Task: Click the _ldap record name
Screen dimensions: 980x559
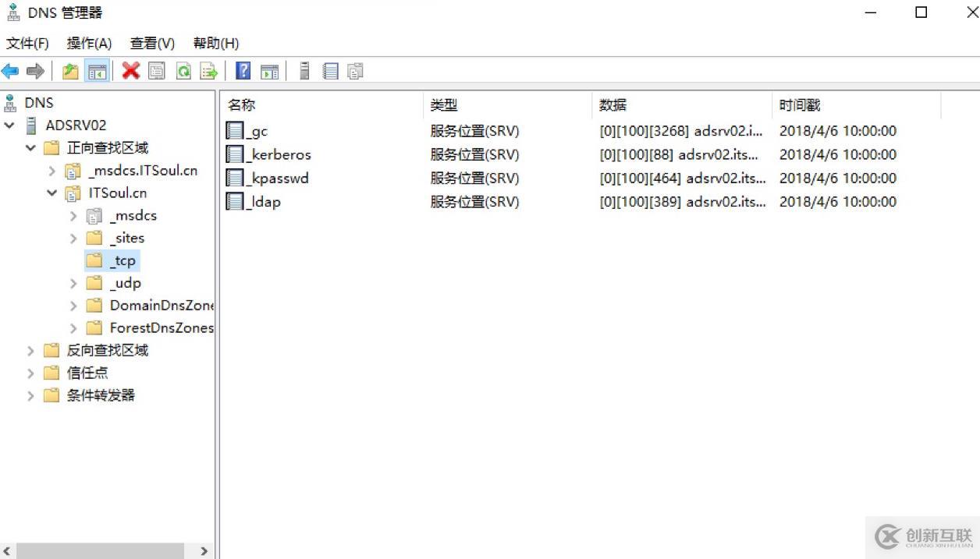Action: pyautogui.click(x=264, y=201)
